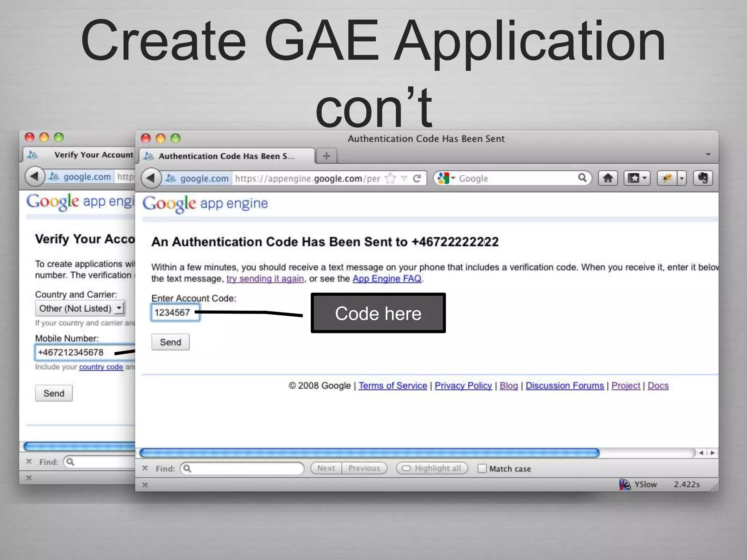Follow the try sending it again link
The width and height of the screenshot is (747, 560).
click(265, 279)
